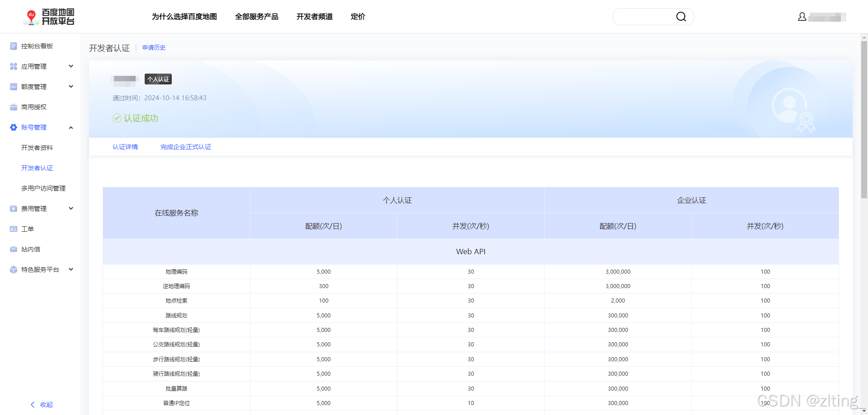This screenshot has height=415, width=868.
Task: Open 开发者频道 menu
Action: [315, 17]
